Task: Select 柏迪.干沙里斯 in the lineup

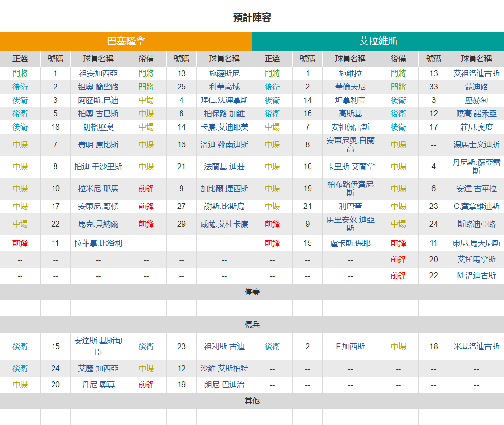Action: click(98, 167)
